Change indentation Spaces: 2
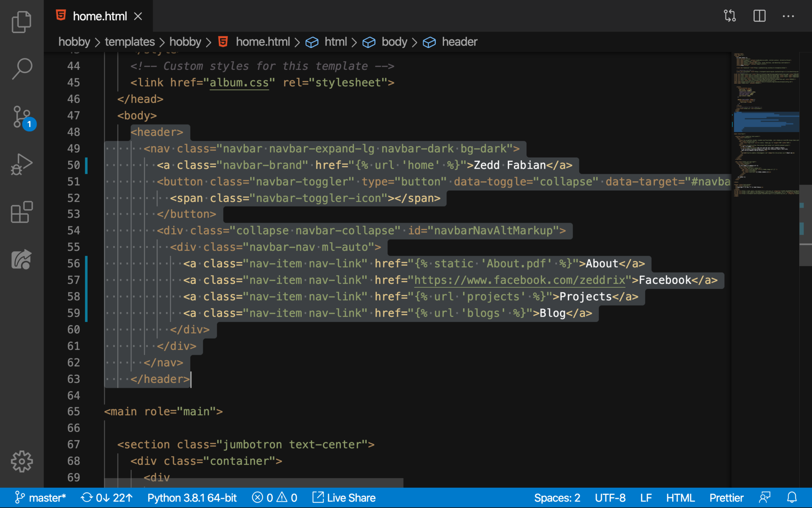 point(557,498)
